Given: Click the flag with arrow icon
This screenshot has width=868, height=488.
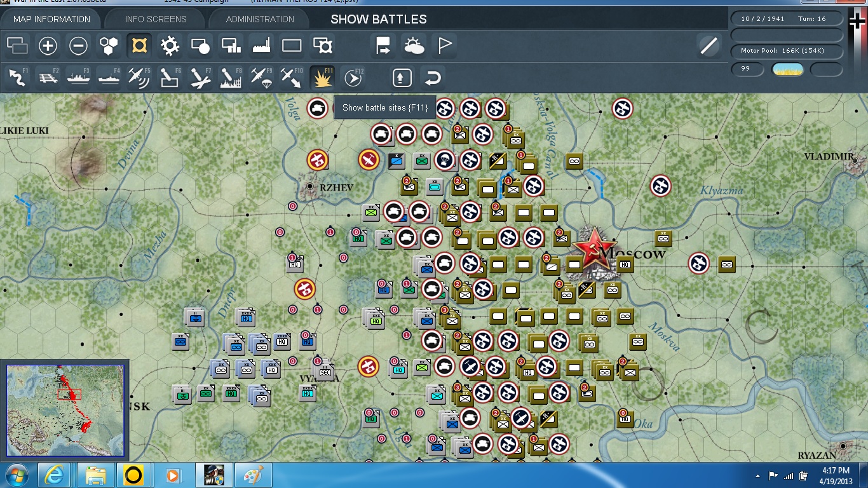Looking at the screenshot, I should point(383,45).
